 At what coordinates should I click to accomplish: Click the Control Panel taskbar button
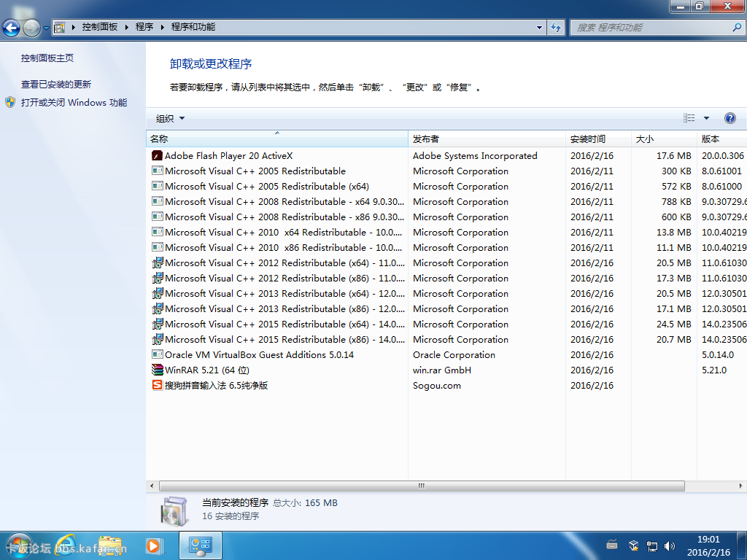(x=200, y=545)
